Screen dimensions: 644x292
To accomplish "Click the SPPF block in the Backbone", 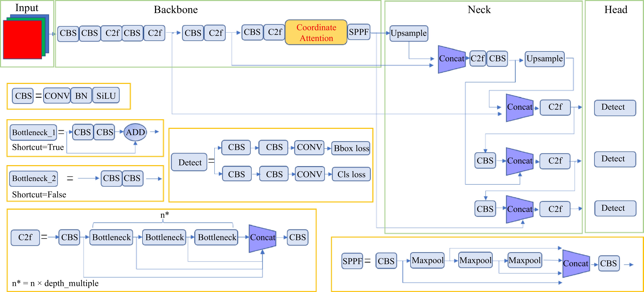I will pyautogui.click(x=359, y=32).
